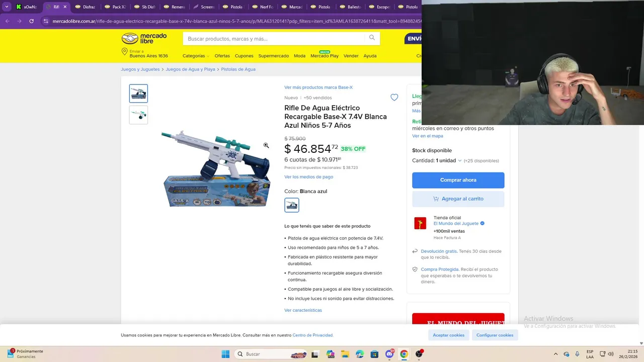Open Ayuda menu item

(370, 56)
